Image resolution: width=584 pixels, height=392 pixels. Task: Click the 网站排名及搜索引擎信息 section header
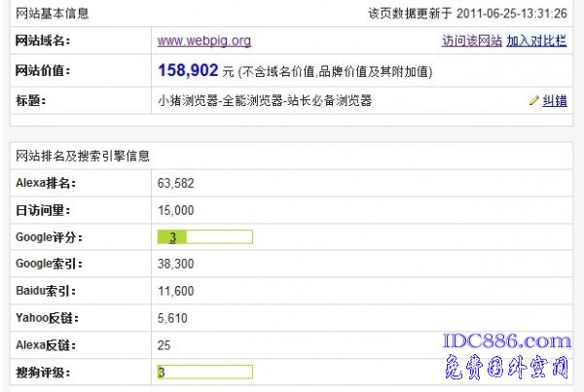point(83,156)
